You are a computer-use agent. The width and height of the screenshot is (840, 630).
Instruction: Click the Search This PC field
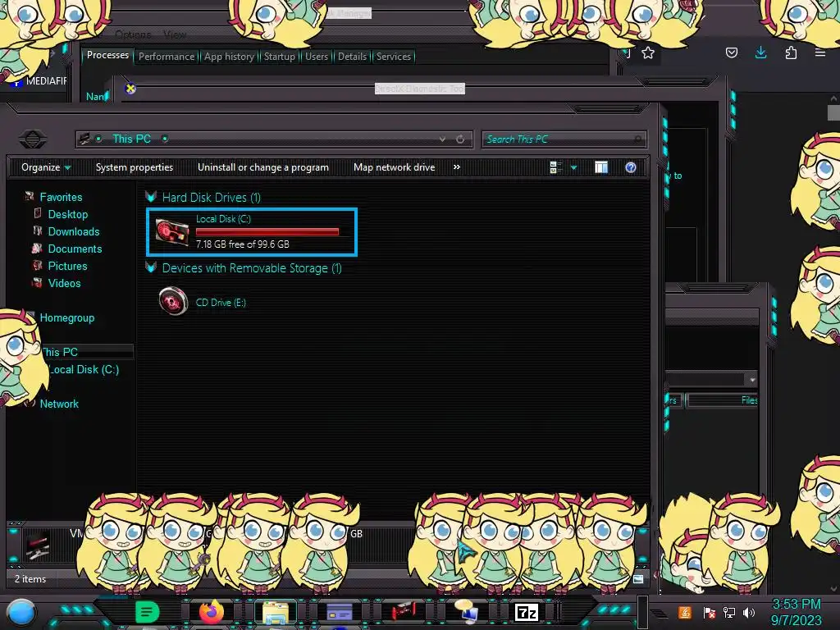(564, 139)
